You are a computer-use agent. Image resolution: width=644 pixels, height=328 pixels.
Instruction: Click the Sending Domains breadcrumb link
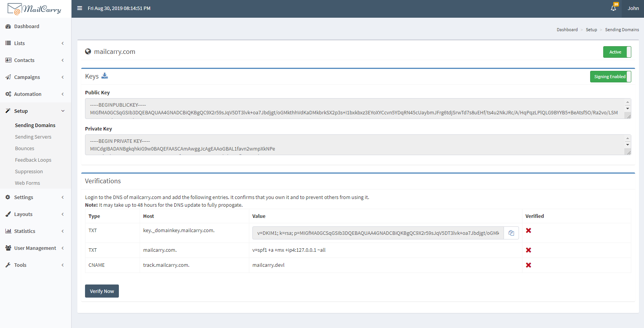coord(622,30)
